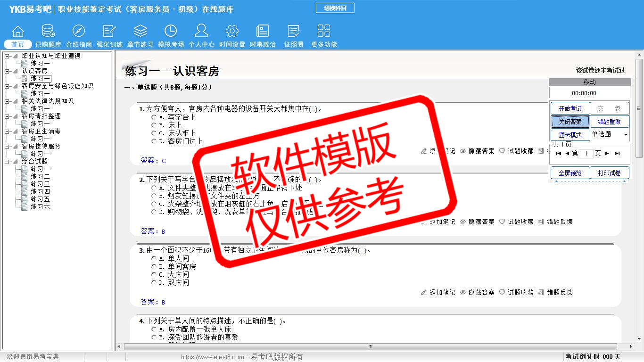Open 更多功能 grid icon

324,31
